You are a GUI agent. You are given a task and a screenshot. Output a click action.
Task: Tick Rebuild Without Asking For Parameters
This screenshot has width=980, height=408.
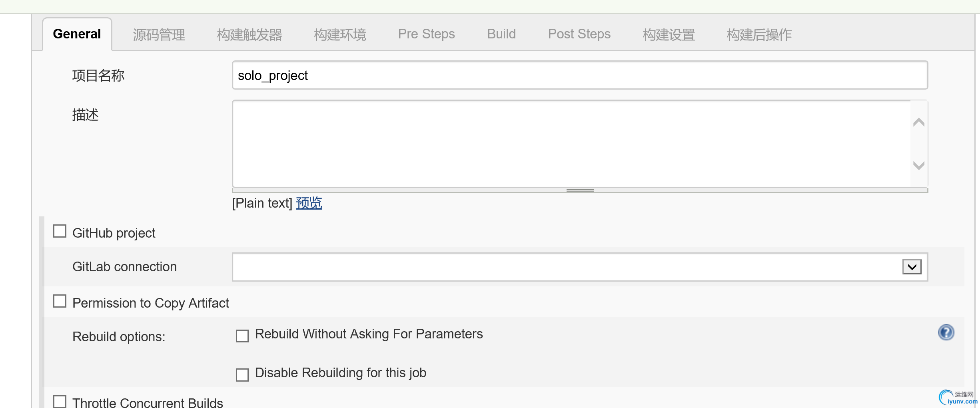[x=242, y=336]
